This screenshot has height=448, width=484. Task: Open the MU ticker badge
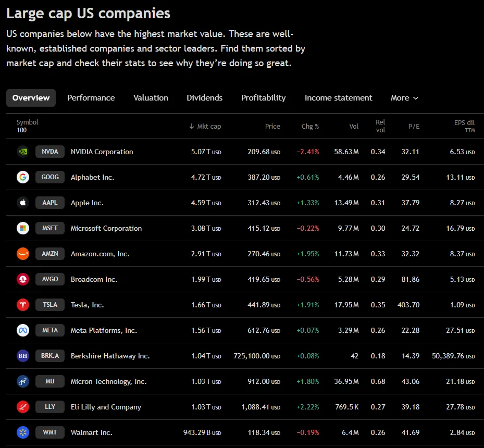tap(50, 381)
